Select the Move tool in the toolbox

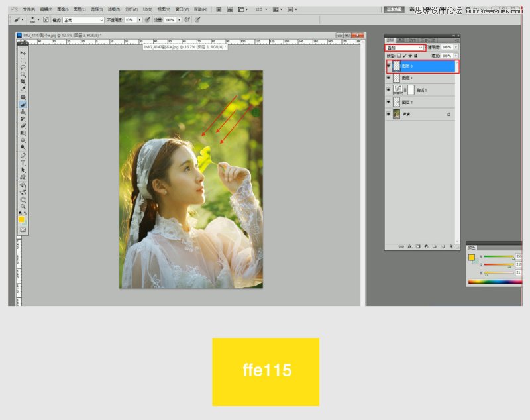[23, 53]
